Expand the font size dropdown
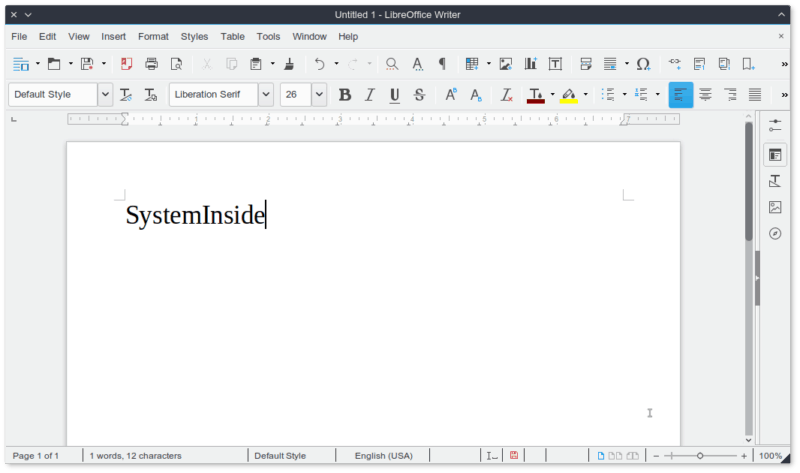The width and height of the screenshot is (800, 473). 319,95
